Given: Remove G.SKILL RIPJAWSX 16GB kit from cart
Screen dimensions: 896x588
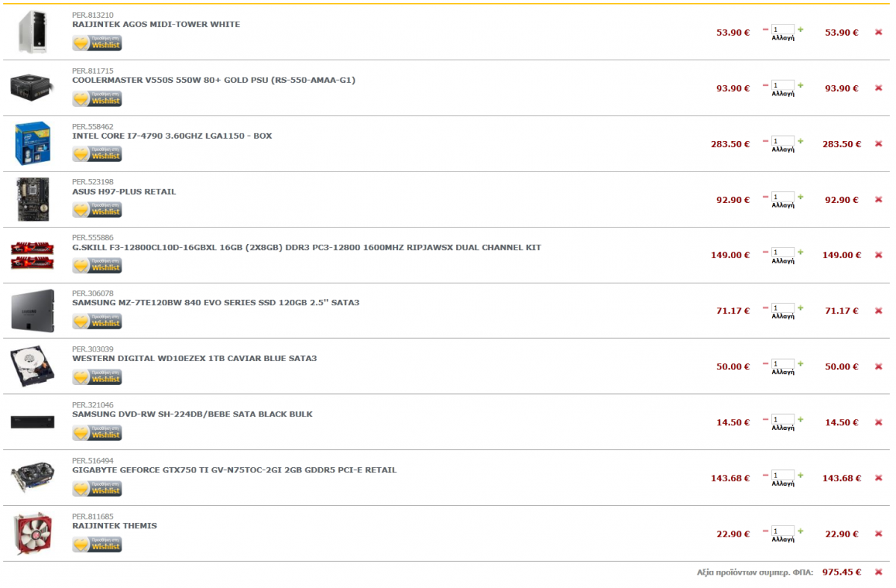Looking at the screenshot, I should 878,255.
